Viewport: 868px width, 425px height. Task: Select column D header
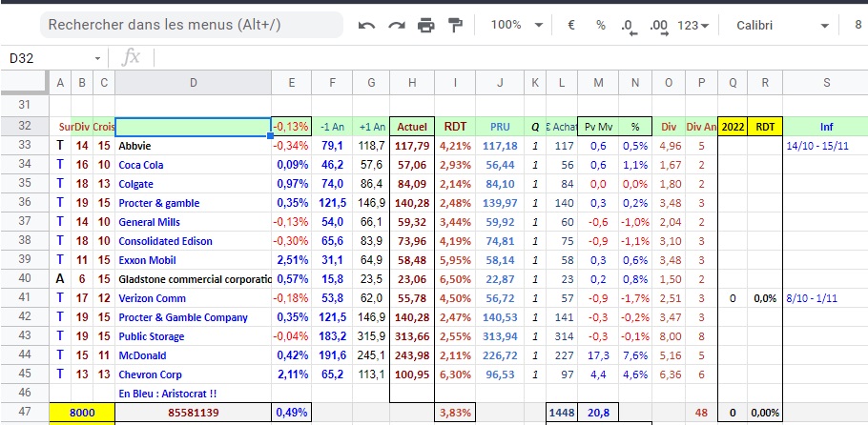click(x=194, y=83)
